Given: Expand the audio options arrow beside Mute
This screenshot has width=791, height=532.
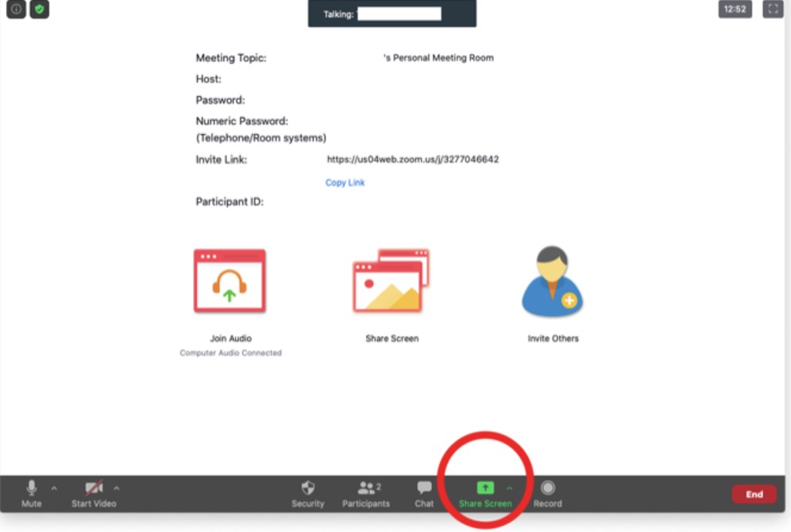Looking at the screenshot, I should (54, 488).
